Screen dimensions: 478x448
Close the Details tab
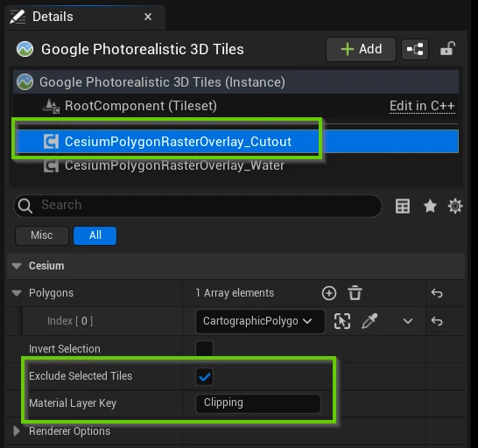(148, 17)
